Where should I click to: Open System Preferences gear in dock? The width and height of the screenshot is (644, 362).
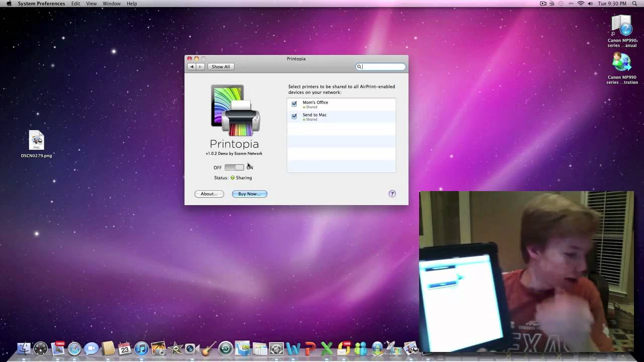pos(276,348)
